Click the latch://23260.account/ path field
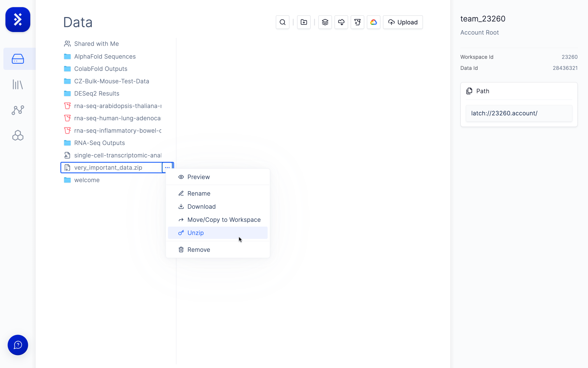Image resolution: width=588 pixels, height=368 pixels. click(x=519, y=113)
